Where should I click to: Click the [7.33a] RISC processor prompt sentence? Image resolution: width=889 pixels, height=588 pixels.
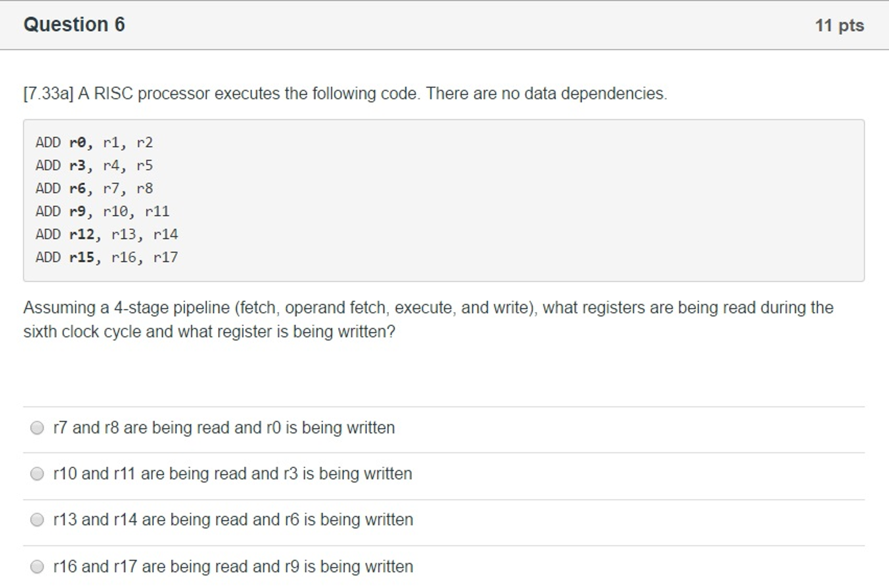pos(345,93)
